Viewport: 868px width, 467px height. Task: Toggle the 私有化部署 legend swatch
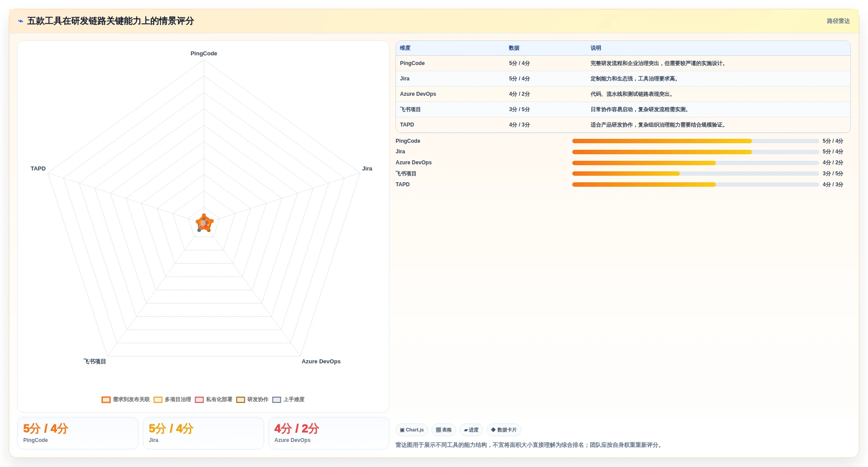coord(199,400)
